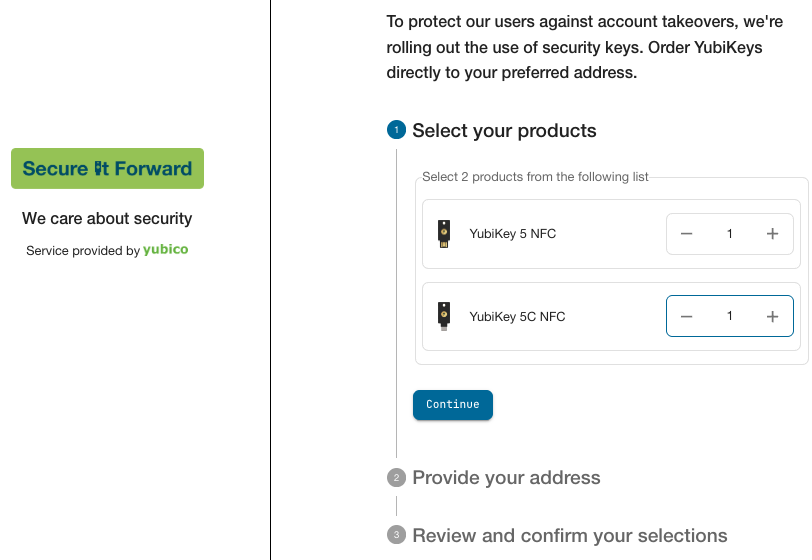The width and height of the screenshot is (812, 560).
Task: Click the yubico brand logo
Action: 165,250
